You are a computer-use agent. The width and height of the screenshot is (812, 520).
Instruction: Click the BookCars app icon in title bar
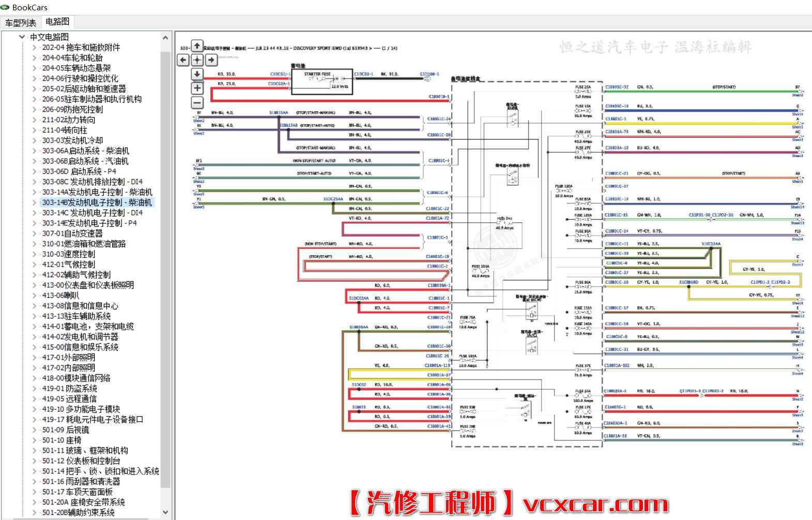click(x=5, y=7)
